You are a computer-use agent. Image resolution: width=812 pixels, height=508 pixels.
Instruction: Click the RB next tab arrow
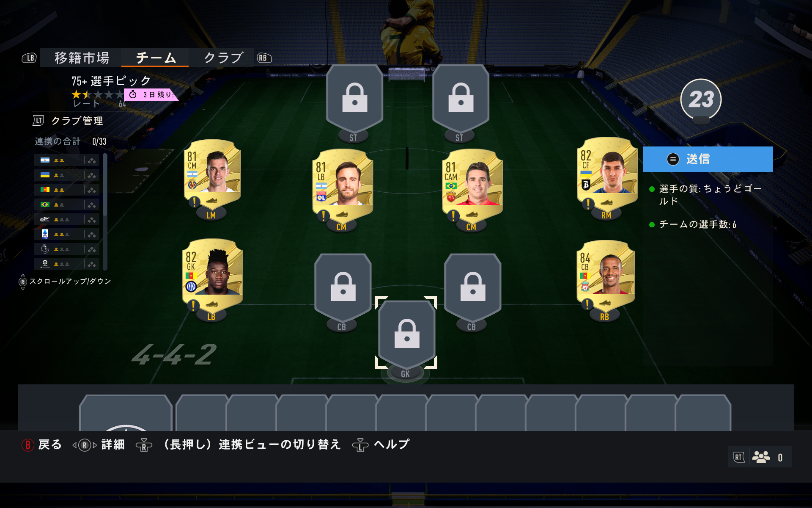click(x=263, y=58)
